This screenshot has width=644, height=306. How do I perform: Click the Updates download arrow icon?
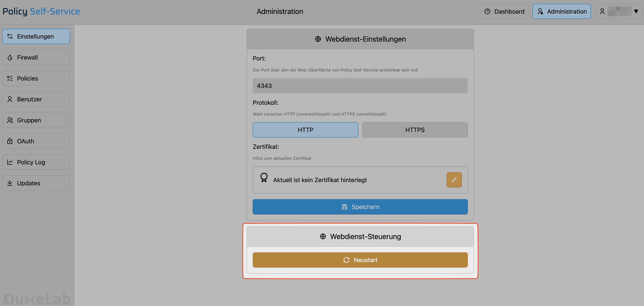pos(10,183)
